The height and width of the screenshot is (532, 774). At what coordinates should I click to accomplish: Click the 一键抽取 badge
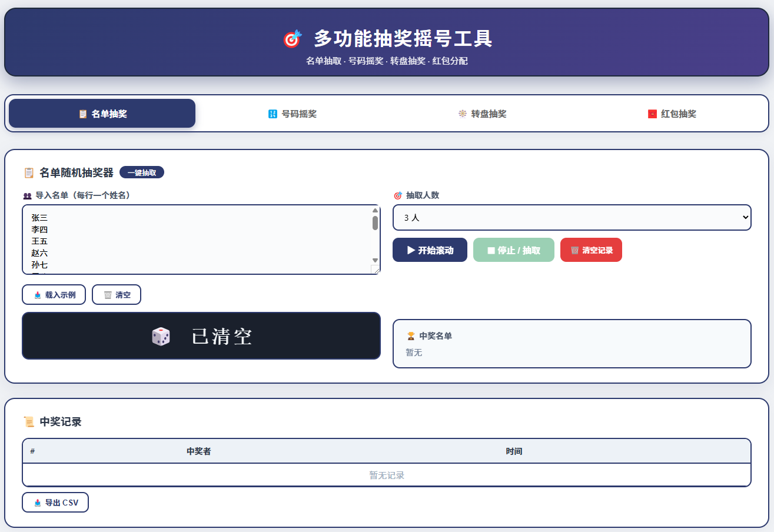[x=142, y=172]
